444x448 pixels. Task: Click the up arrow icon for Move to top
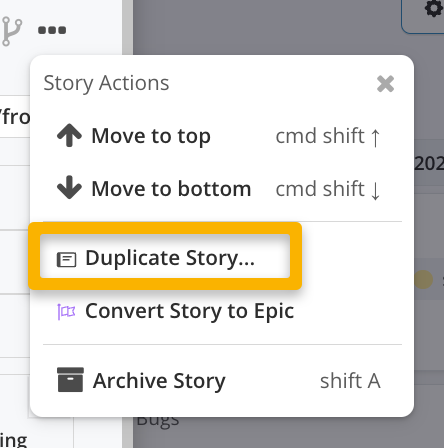69,135
